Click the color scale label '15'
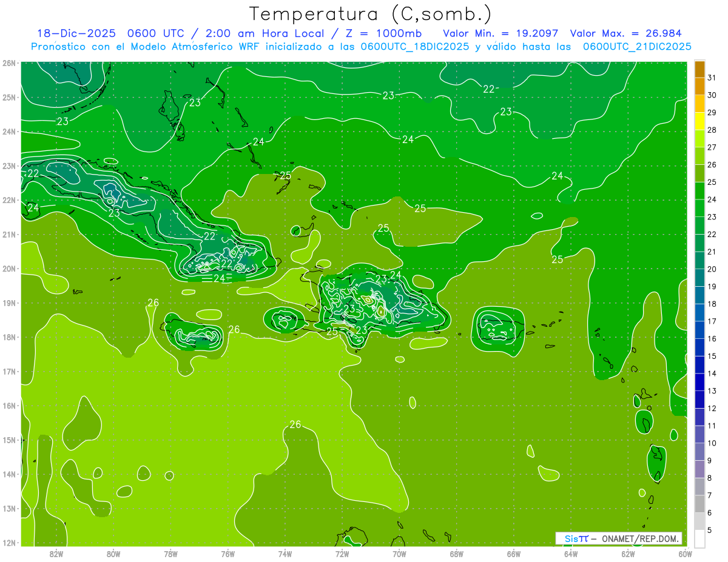 [x=712, y=356]
